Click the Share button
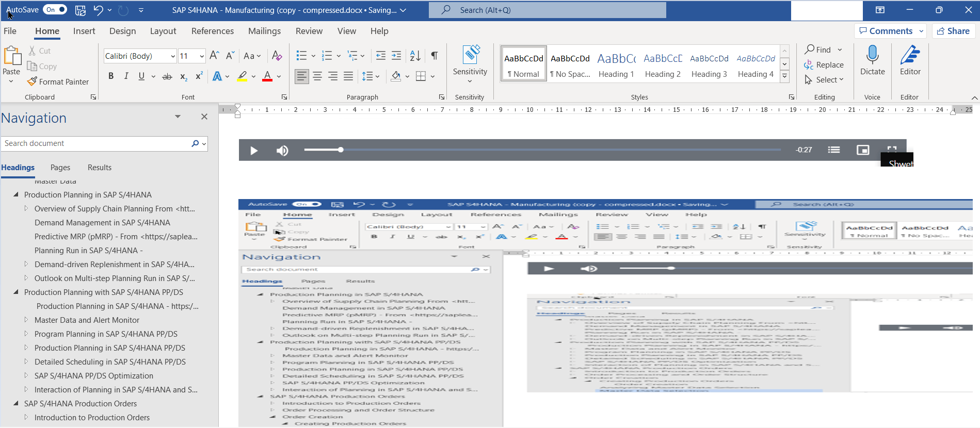Viewport: 980px width, 428px height. point(954,31)
